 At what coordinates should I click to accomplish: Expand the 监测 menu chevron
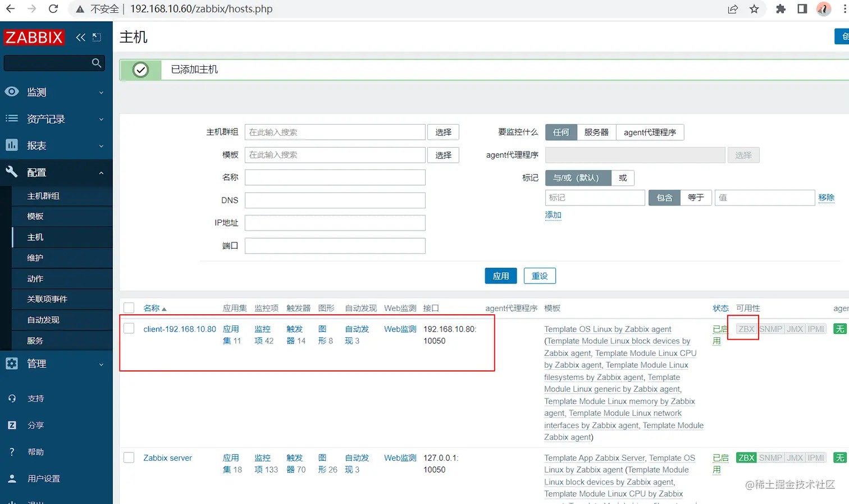pyautogui.click(x=101, y=93)
